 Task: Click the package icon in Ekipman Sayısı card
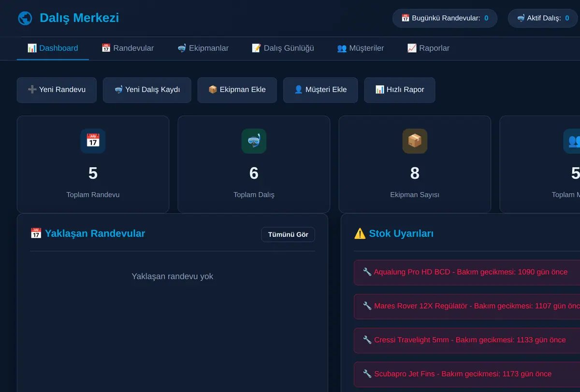point(415,141)
